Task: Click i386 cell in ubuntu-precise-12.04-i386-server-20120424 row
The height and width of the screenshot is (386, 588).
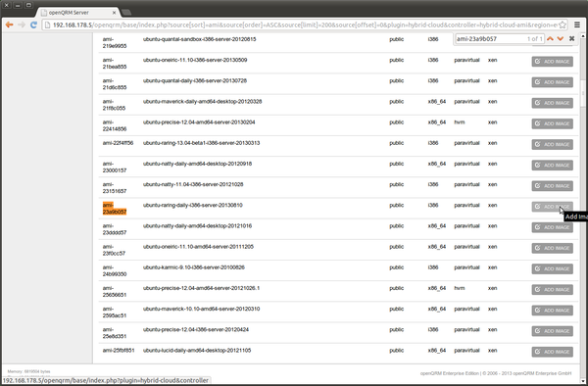Action: click(x=433, y=329)
